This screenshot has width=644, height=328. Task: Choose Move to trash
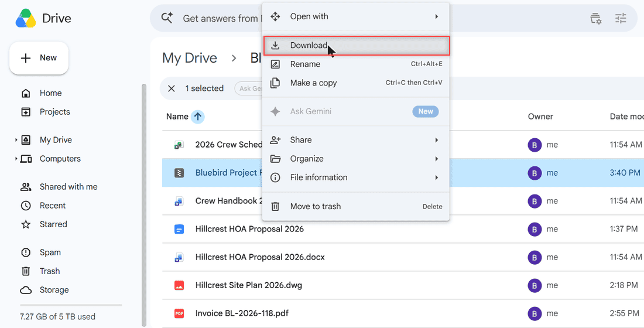pos(356,206)
